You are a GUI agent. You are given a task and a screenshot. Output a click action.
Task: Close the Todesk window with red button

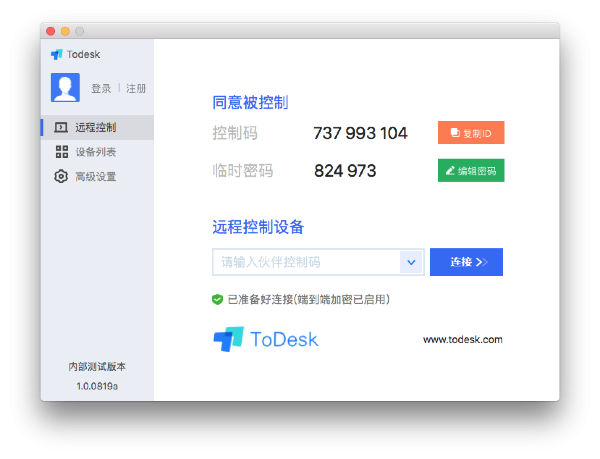point(51,32)
